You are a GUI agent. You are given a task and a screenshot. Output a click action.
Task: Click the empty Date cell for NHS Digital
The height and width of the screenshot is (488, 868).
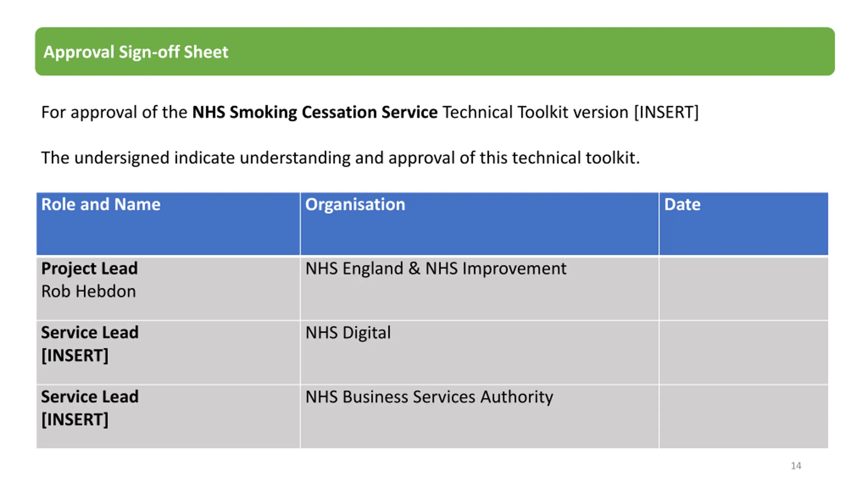[744, 352]
